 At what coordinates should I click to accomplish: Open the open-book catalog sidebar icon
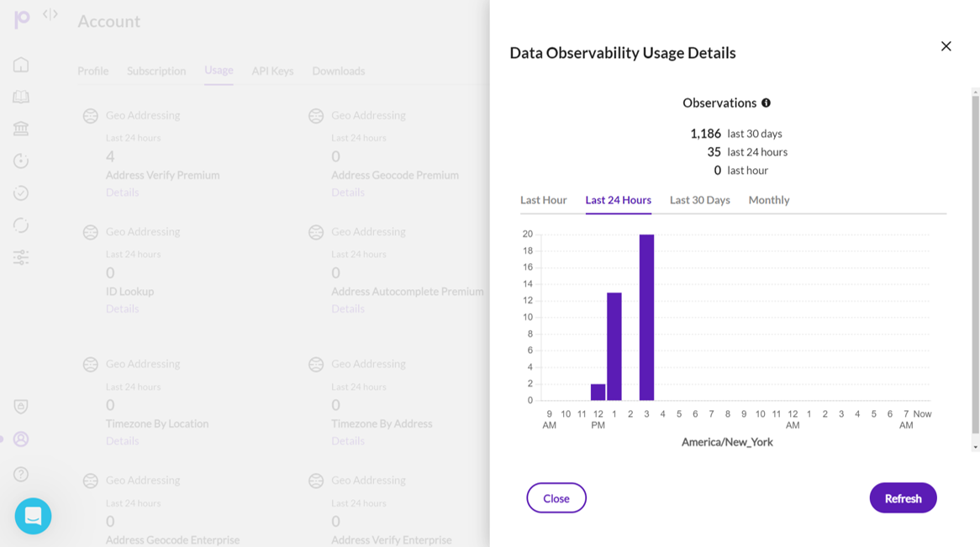21,97
